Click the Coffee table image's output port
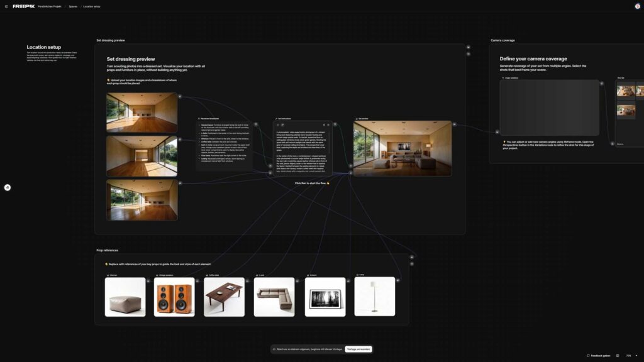644x362 pixels. 247,281
